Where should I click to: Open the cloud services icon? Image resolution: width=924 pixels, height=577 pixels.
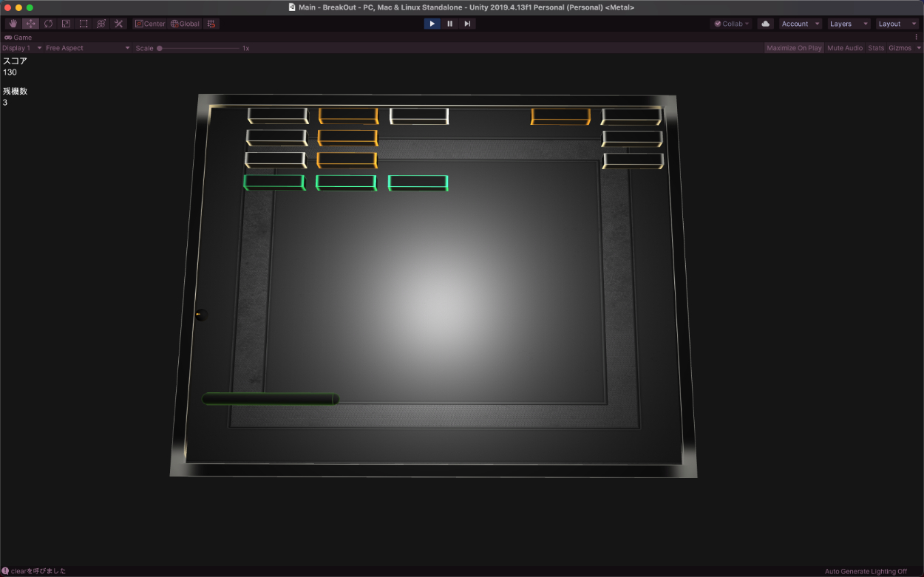coord(765,24)
